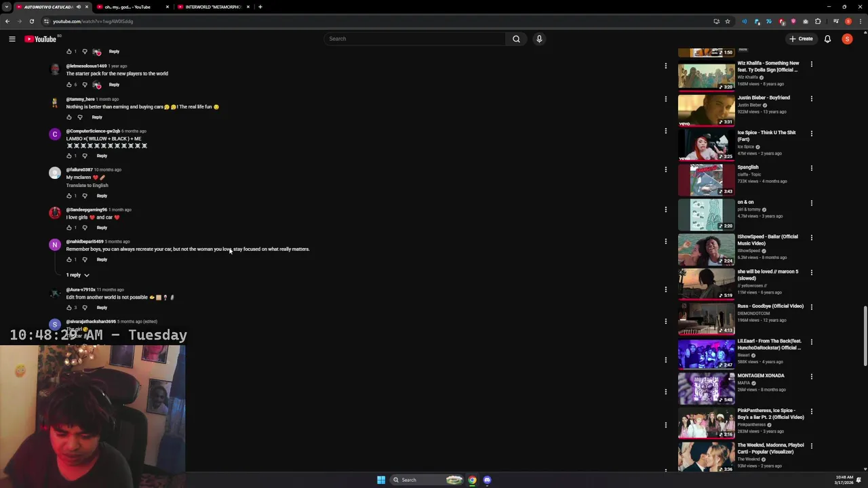The image size is (868, 488).
Task: Like the LAMBO × WILLOW comment
Action: click(68, 156)
